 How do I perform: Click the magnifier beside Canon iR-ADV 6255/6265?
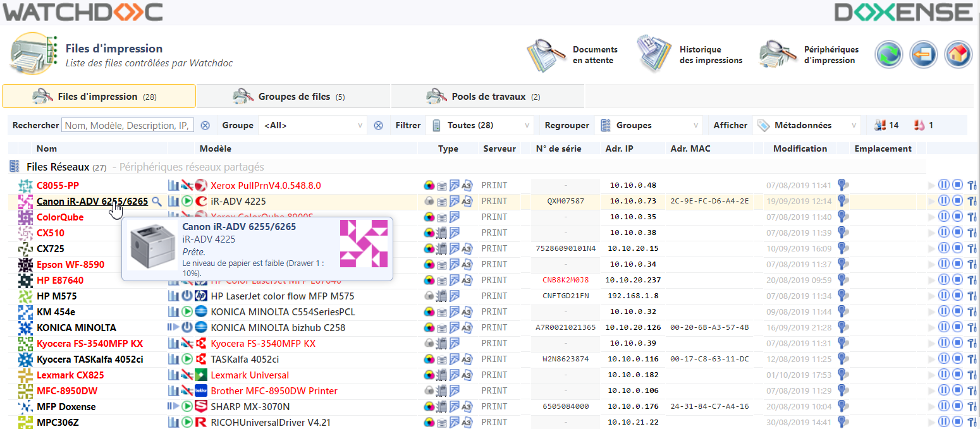(156, 202)
